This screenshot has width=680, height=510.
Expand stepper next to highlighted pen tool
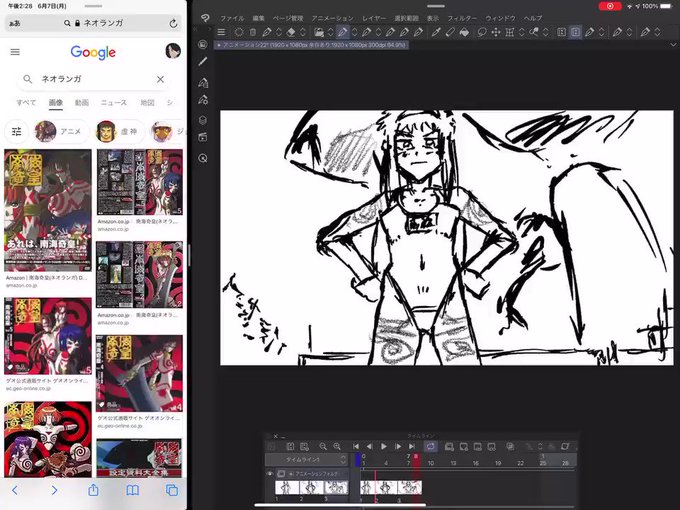tap(354, 32)
